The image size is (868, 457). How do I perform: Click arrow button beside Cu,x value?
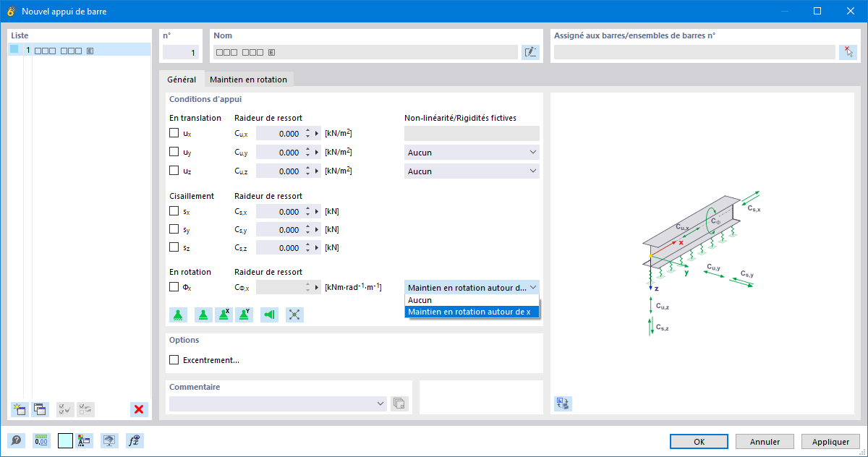tap(317, 133)
